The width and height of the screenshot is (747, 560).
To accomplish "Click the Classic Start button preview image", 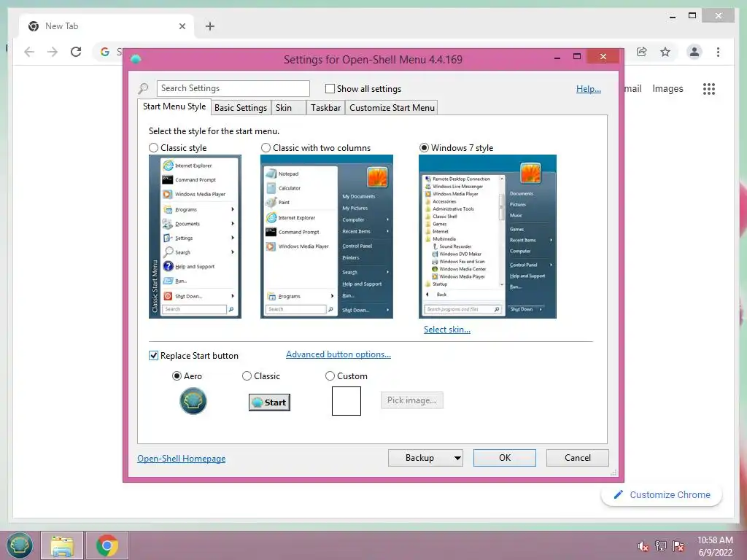I will 269,402.
